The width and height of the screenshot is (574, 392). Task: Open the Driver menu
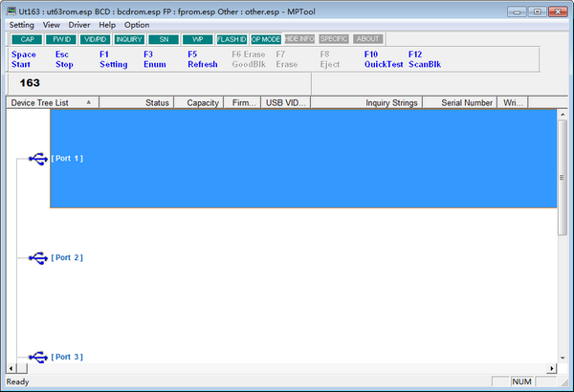tap(79, 24)
